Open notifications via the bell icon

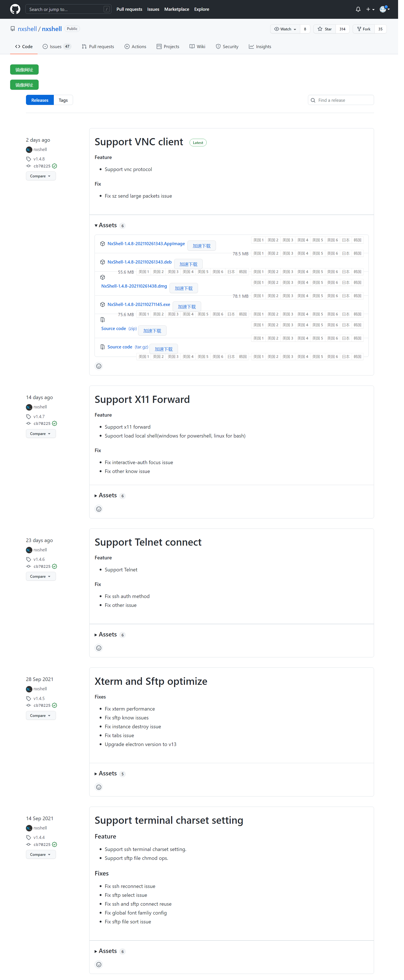click(x=358, y=9)
